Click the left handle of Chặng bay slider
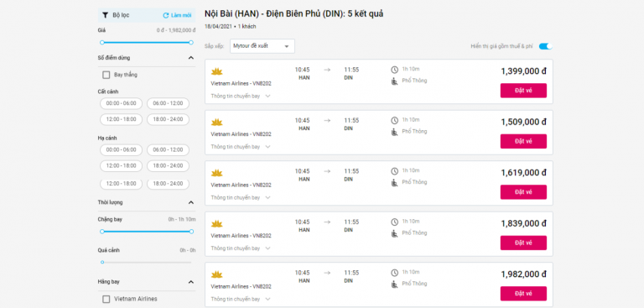This screenshot has height=308, width=644. tap(102, 232)
